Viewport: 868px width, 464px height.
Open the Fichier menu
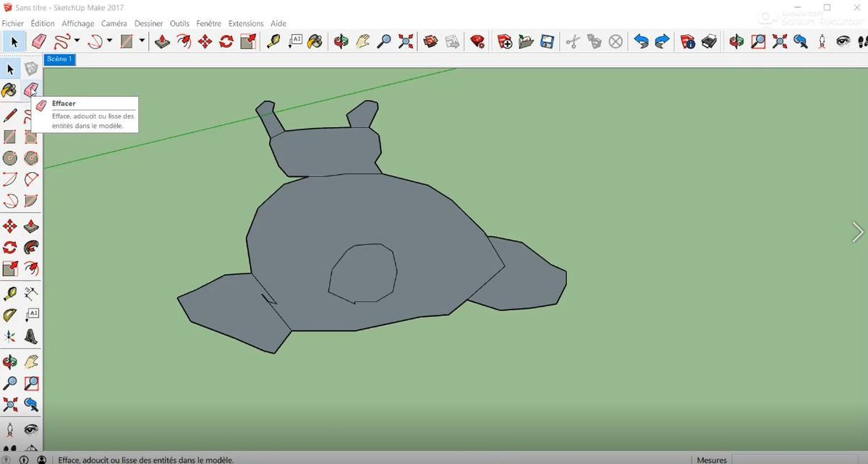[13, 23]
